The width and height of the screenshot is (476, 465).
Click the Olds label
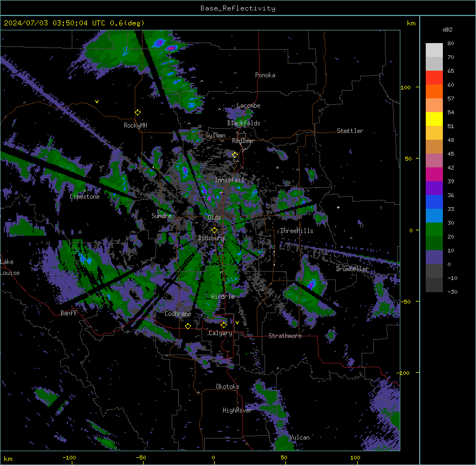(214, 218)
